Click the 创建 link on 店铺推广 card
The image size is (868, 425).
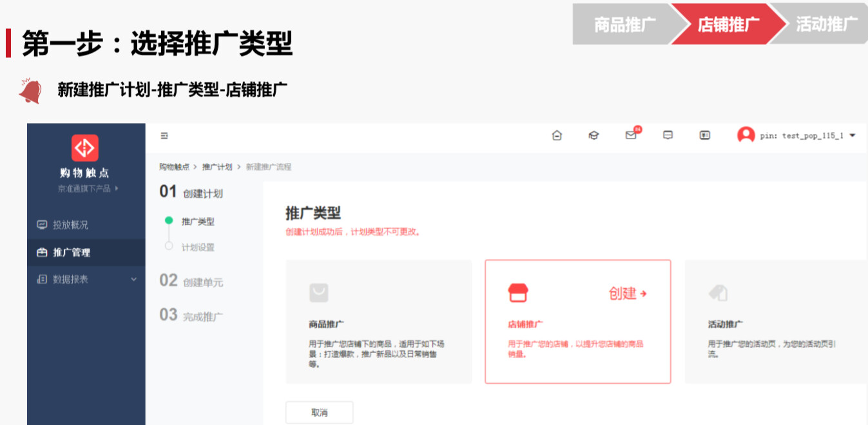tap(628, 294)
